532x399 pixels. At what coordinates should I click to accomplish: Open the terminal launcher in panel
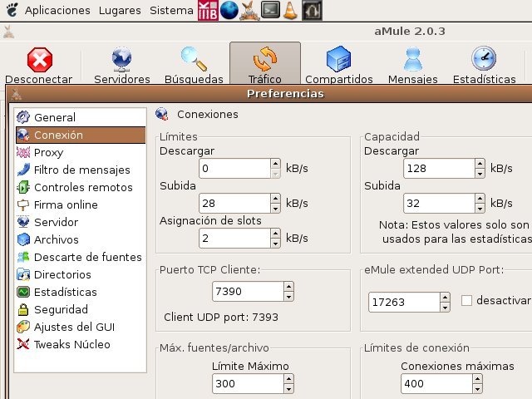click(270, 10)
